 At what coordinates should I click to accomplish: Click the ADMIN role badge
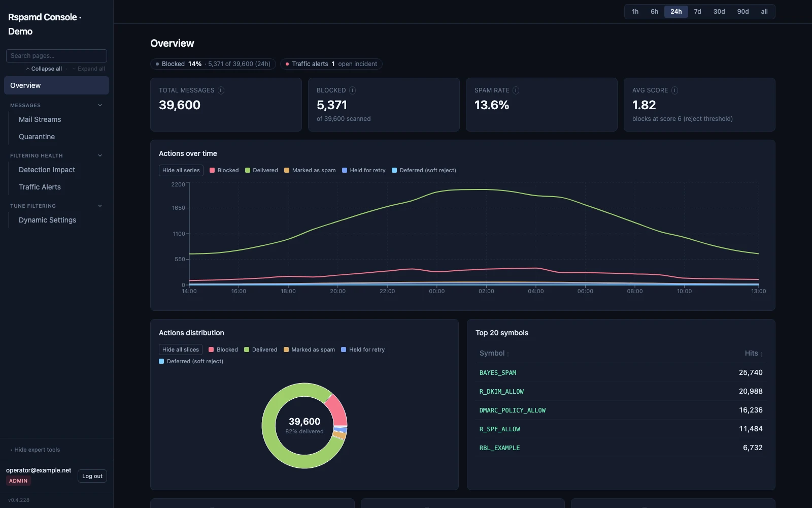click(x=18, y=481)
